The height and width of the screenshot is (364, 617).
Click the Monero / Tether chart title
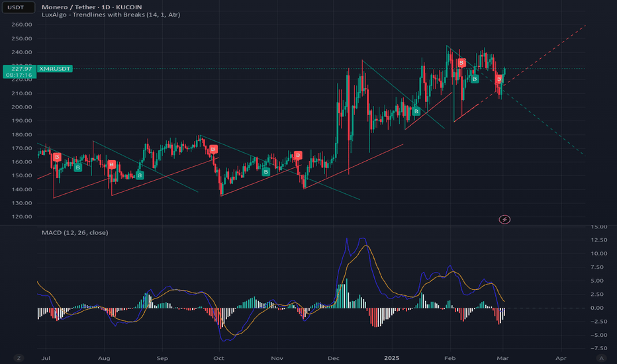pos(91,7)
